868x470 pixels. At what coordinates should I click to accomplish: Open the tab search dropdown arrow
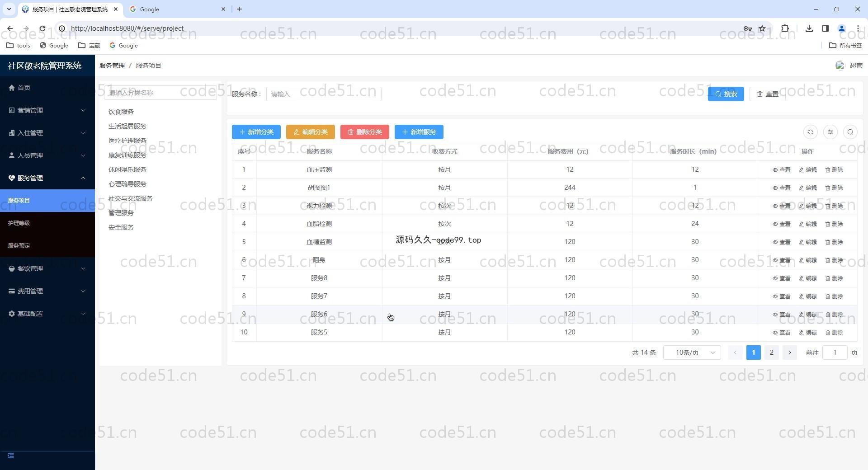pos(9,9)
